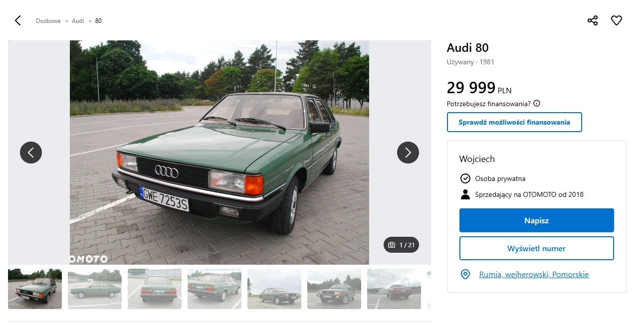Click the Osoba prywatna verification checkmark

(x=464, y=178)
